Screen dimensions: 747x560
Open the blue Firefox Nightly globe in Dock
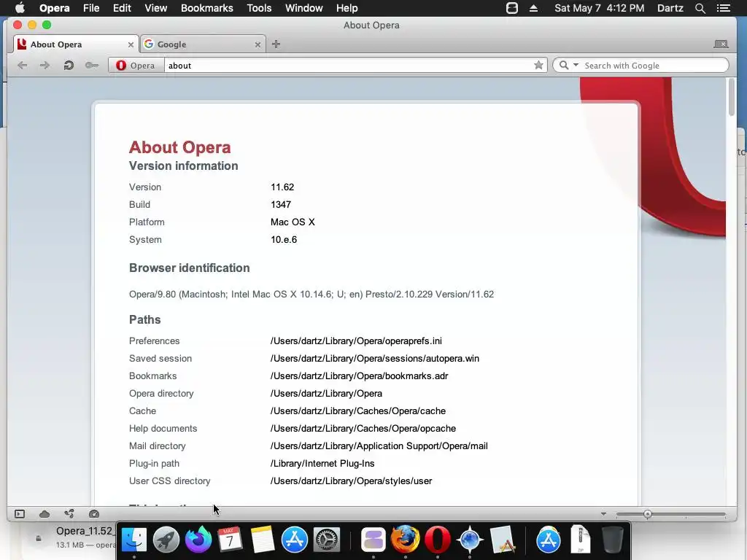[198, 540]
